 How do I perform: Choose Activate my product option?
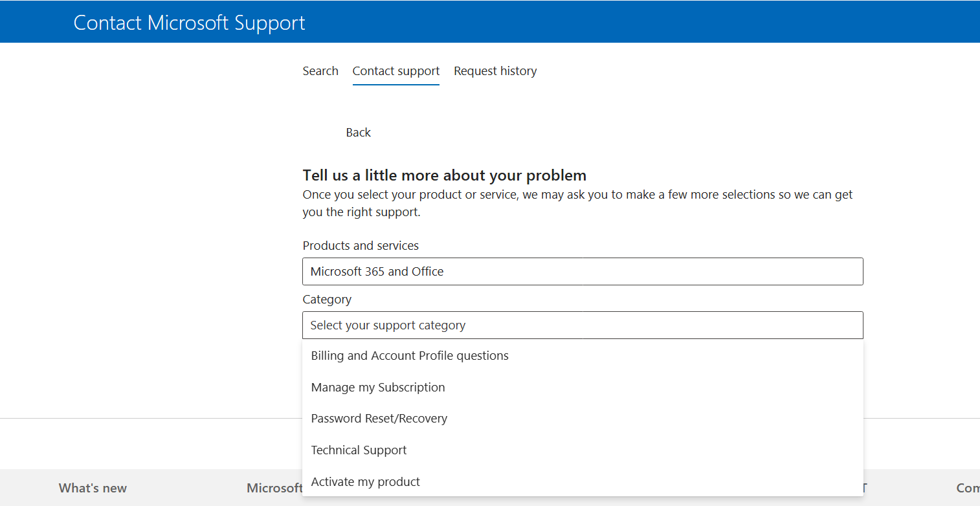583,482
